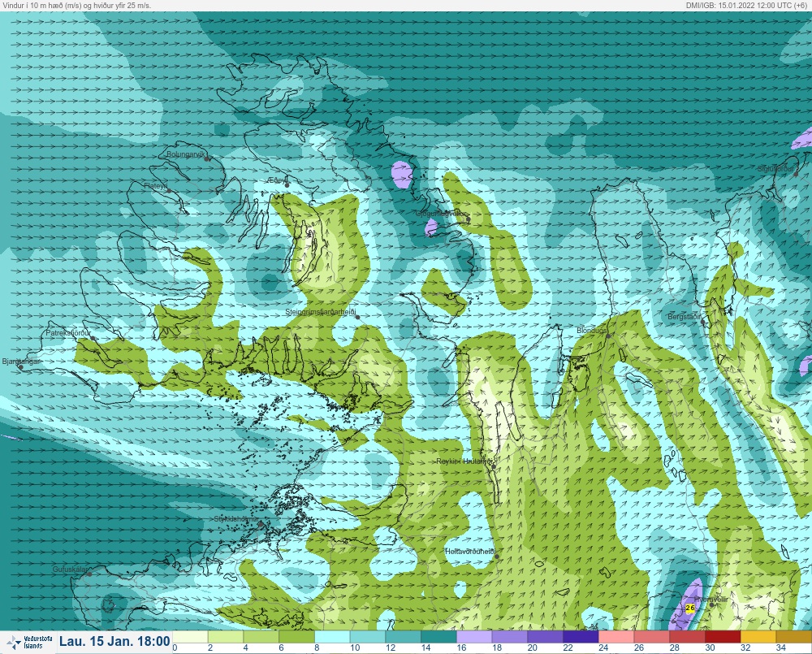Click the teal 12–14 m/s legend swatch

[x=404, y=637]
